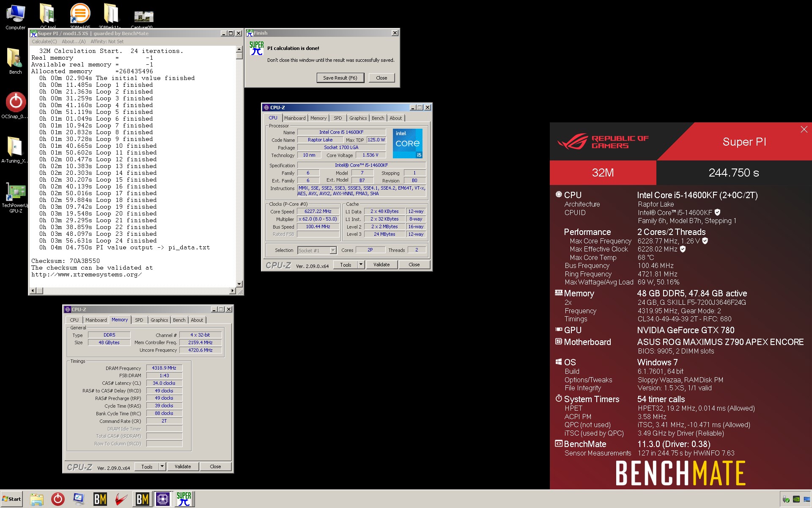Click Close button in lower CPU-Z window

[215, 467]
